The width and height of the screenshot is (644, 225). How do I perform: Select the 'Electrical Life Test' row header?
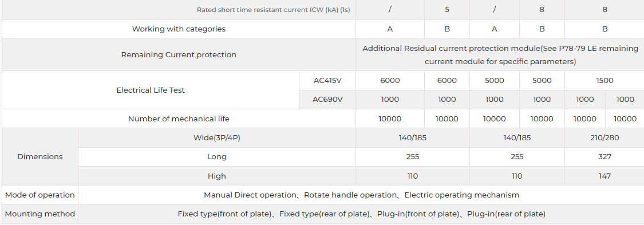[x=151, y=90]
